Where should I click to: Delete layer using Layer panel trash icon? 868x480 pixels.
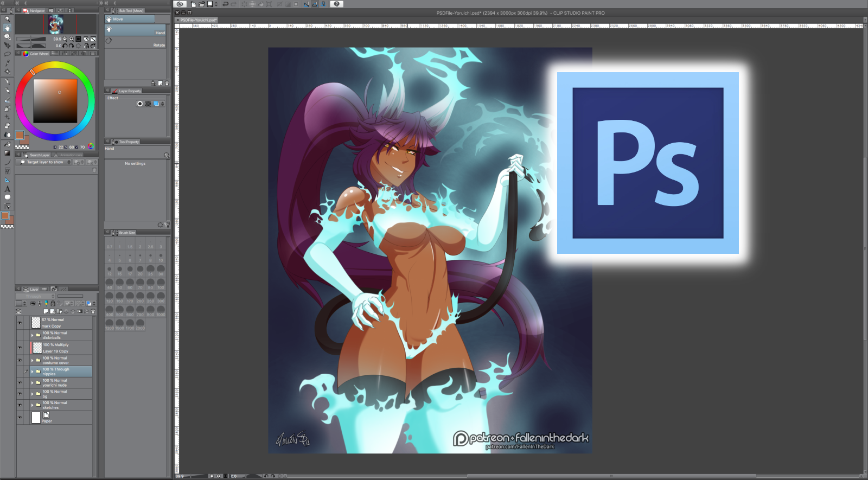click(x=93, y=311)
